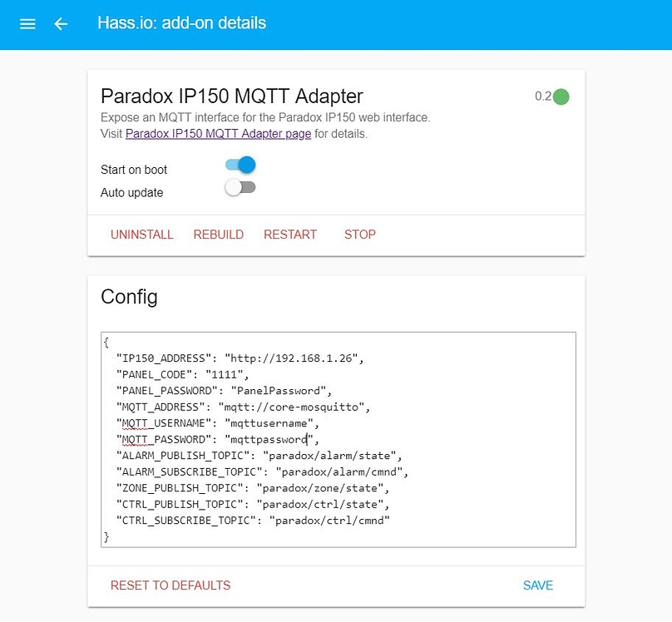The height and width of the screenshot is (622, 672).
Task: Restart the add-on
Action: [290, 234]
